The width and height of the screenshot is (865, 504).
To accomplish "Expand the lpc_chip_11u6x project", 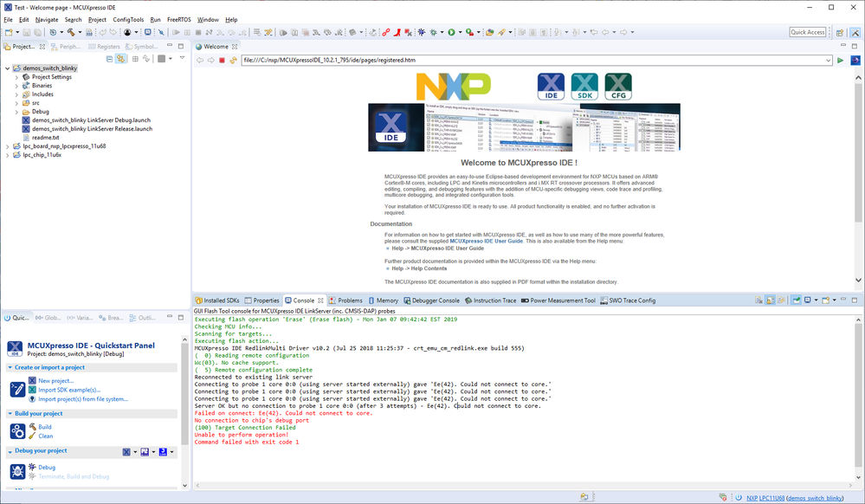I will 8,155.
